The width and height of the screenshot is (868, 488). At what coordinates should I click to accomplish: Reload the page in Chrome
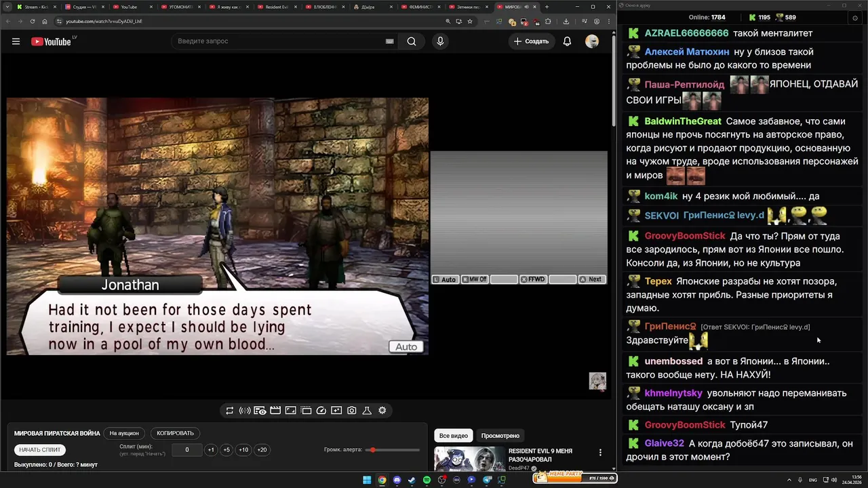point(33,21)
